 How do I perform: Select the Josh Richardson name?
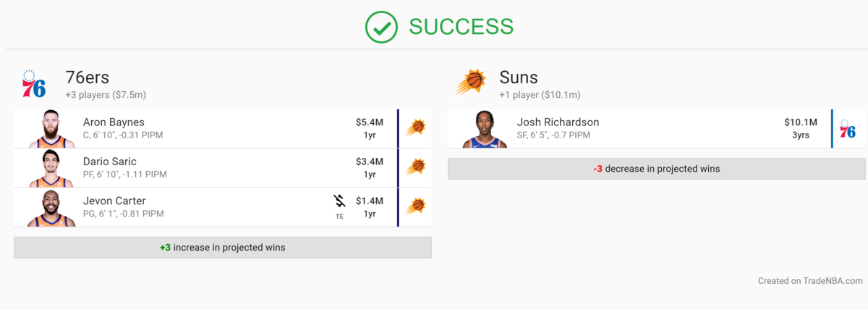pos(558,122)
